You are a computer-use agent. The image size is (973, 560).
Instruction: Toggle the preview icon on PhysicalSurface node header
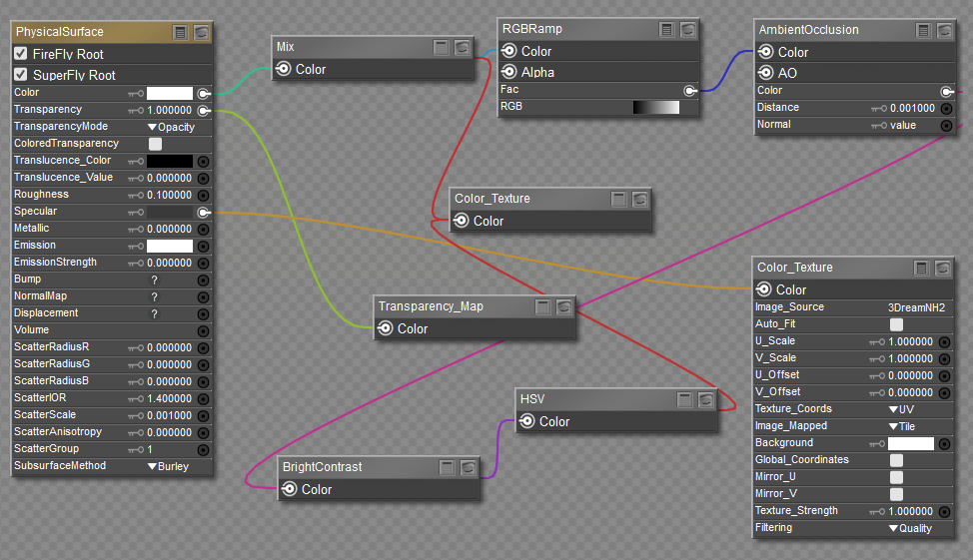tap(201, 32)
